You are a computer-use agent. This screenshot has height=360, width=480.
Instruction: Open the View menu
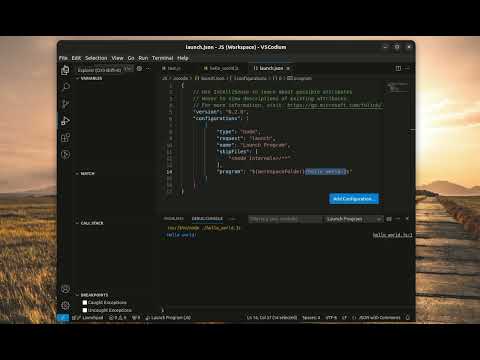coord(117,58)
